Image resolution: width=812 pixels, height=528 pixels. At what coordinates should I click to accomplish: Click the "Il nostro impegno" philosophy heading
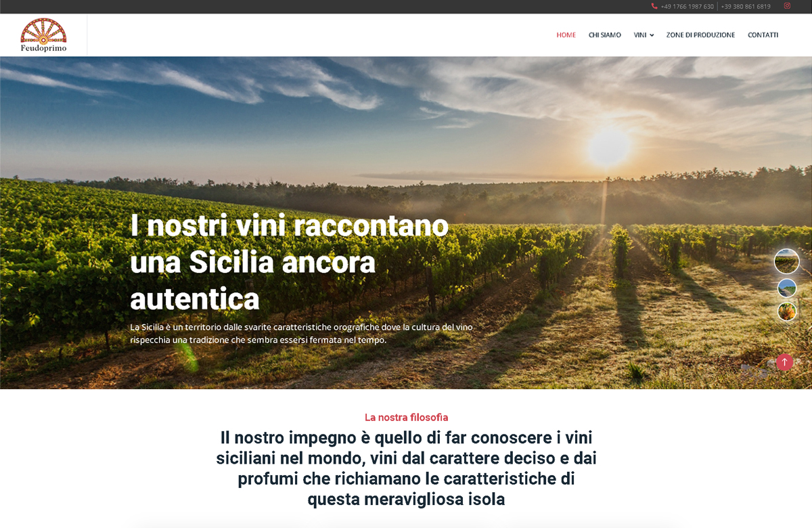tap(406, 468)
